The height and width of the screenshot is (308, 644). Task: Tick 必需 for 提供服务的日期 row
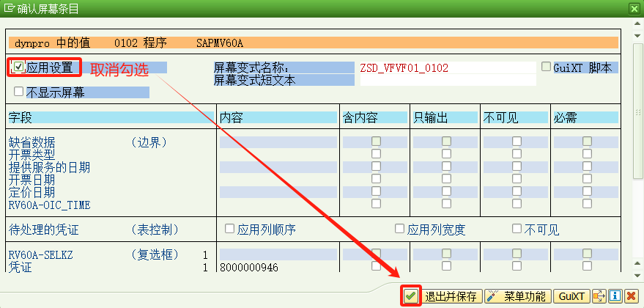pos(588,166)
